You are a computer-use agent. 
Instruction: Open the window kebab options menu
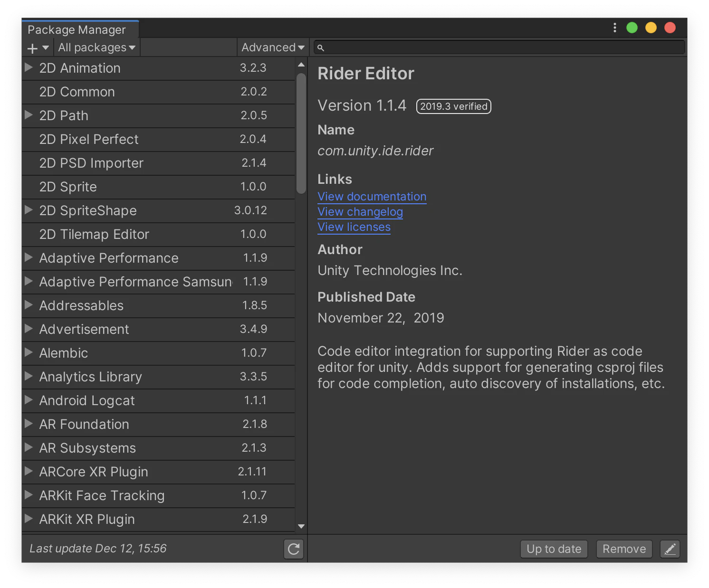(615, 28)
